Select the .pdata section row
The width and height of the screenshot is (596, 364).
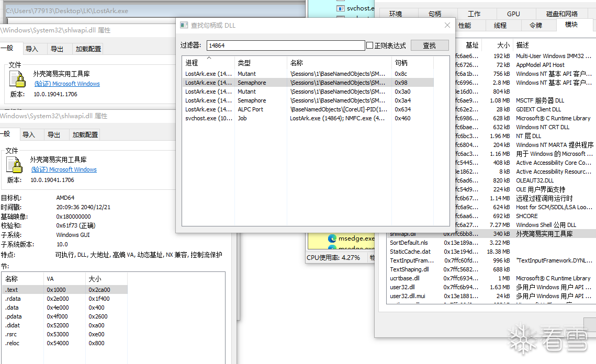click(x=65, y=316)
